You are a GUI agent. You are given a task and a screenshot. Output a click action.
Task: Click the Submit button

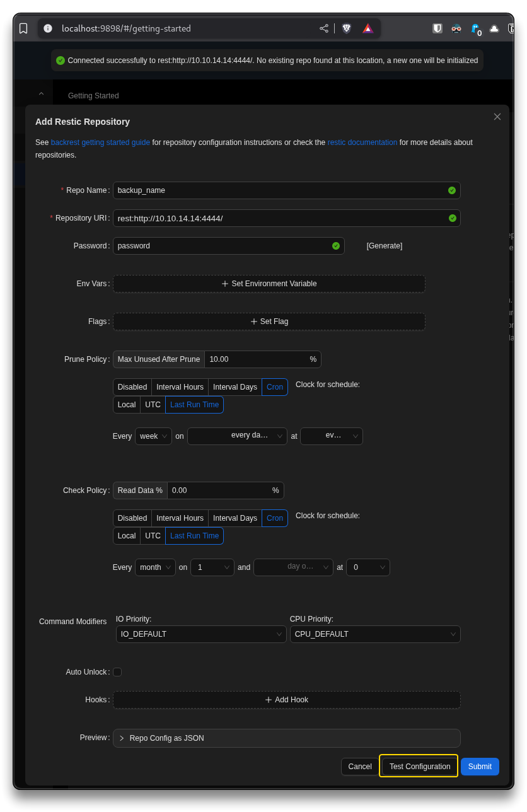tap(480, 767)
